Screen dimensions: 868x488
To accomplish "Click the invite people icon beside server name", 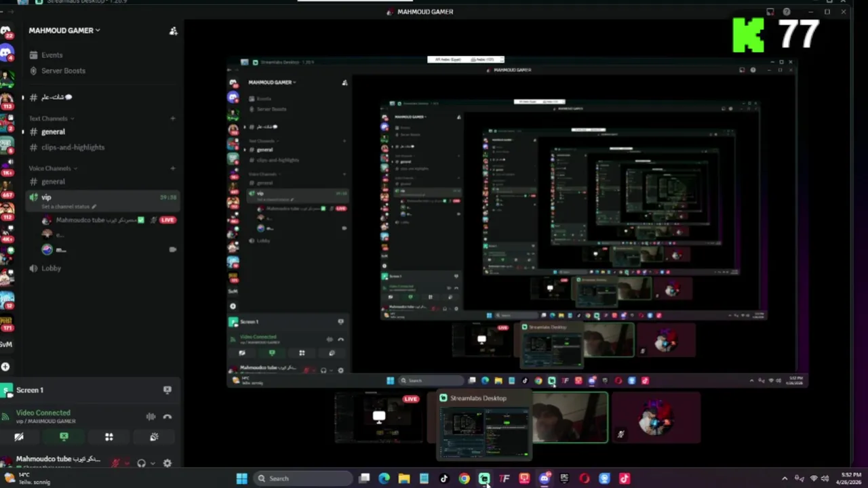I will pos(173,30).
